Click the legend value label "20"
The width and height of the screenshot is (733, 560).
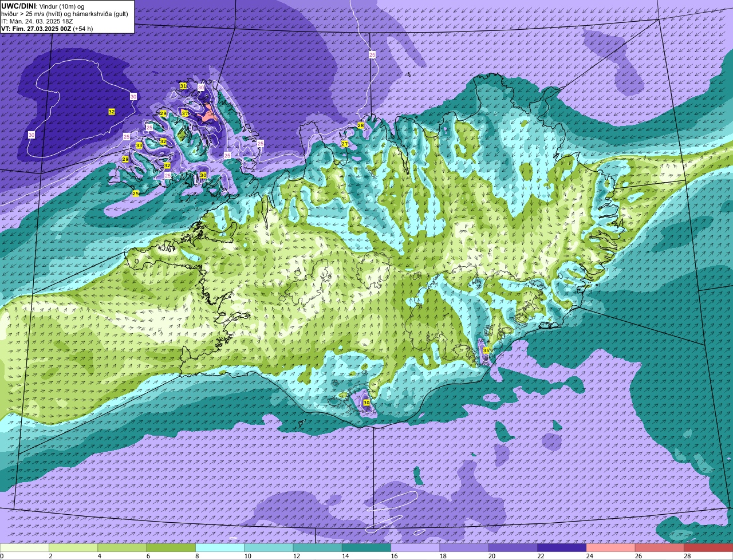click(x=491, y=556)
